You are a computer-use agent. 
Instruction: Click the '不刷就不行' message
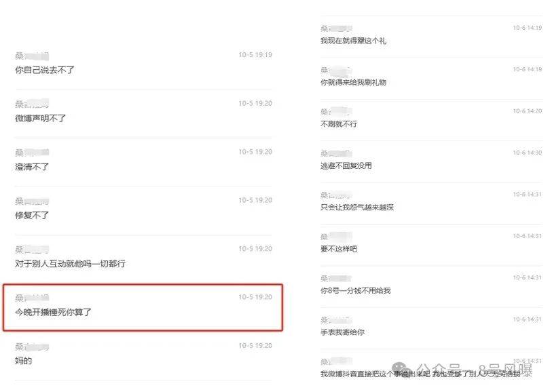[339, 124]
